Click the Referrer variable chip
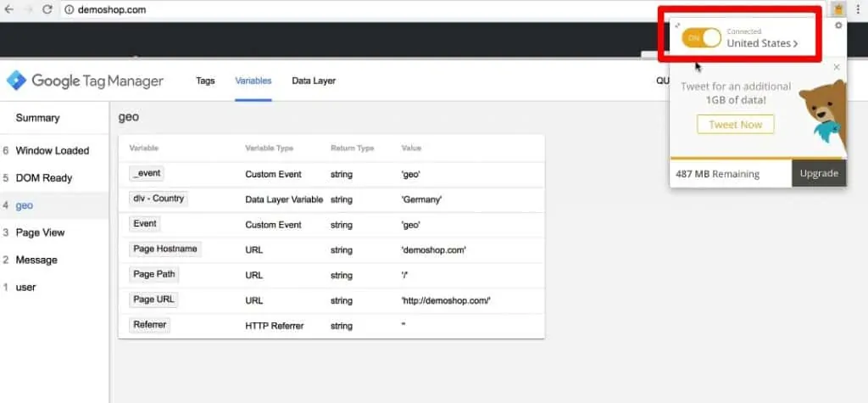 (149, 325)
